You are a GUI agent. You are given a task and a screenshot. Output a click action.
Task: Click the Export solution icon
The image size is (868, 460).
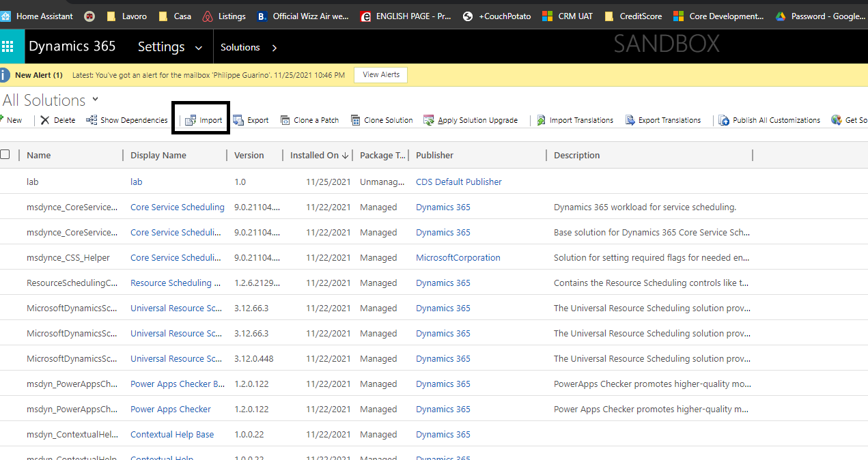click(x=238, y=120)
